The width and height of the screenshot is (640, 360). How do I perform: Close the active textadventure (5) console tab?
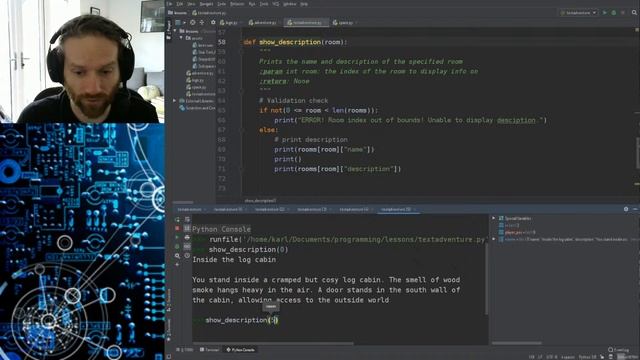coord(414,209)
